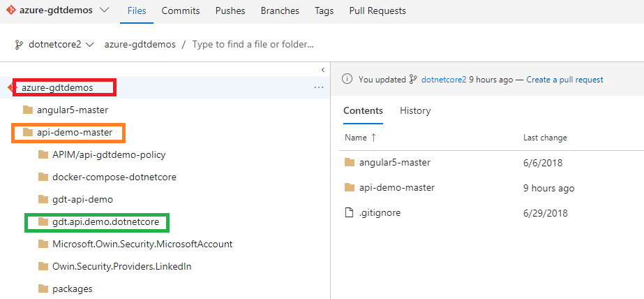Sort by Name column ascending arrow
644x299 pixels.
[x=373, y=138]
